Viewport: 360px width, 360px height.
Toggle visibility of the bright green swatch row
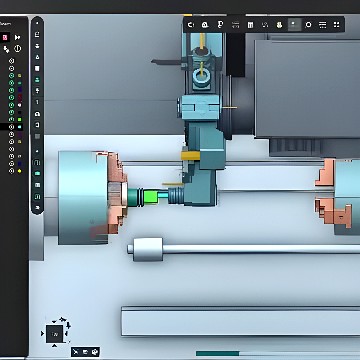point(11,119)
